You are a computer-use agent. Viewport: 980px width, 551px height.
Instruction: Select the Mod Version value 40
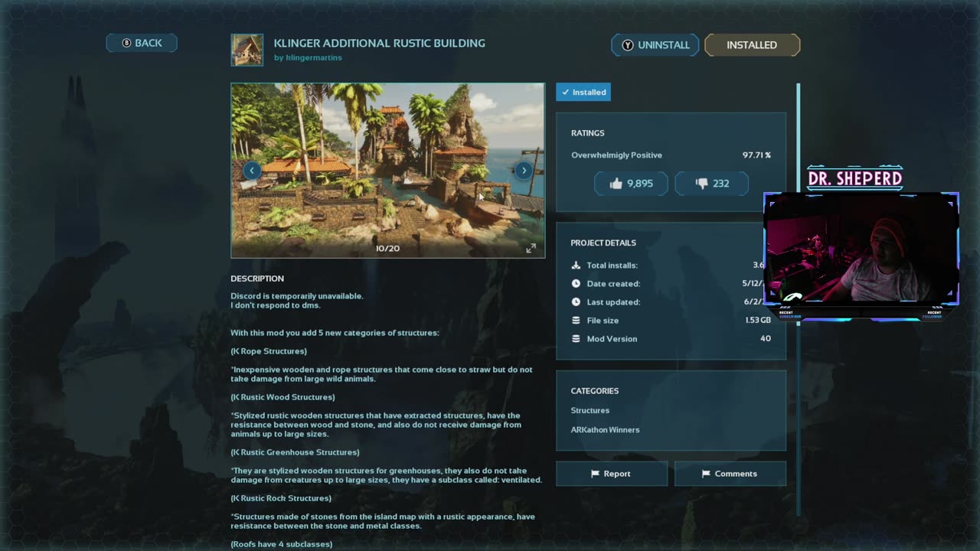tap(766, 339)
